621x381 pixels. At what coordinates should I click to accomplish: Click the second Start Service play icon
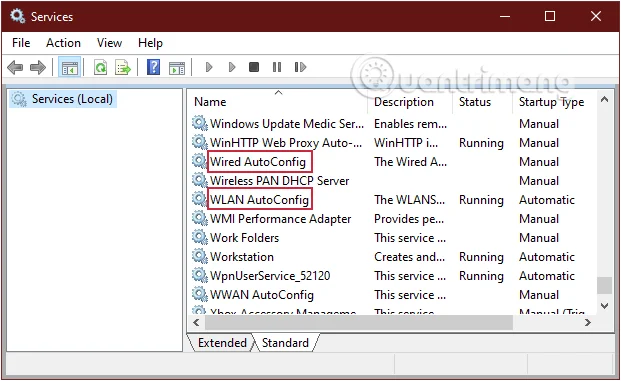(232, 67)
